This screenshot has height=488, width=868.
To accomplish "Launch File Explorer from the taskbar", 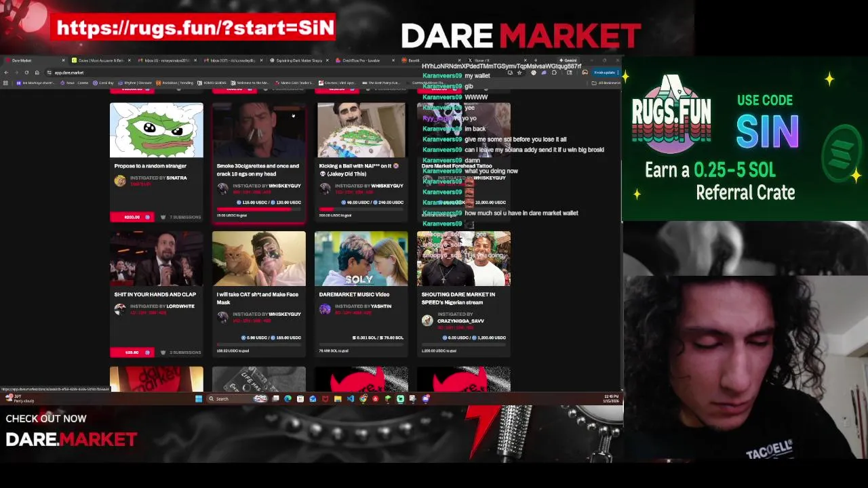I will 338,399.
